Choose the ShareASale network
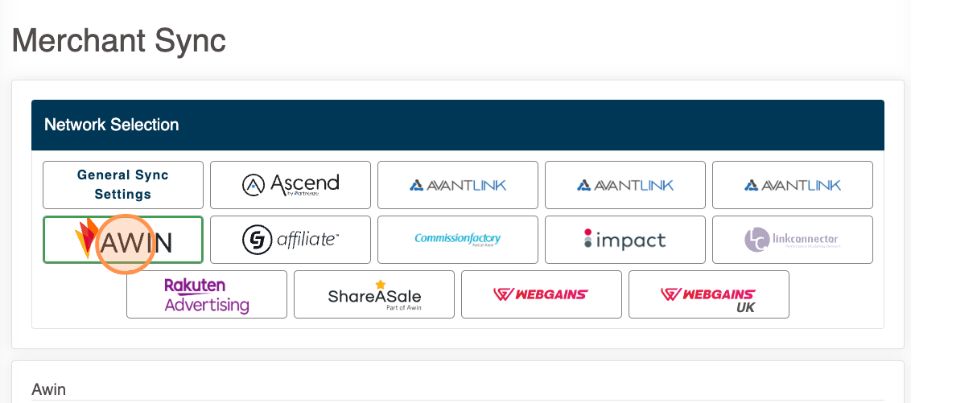The image size is (970, 403). click(x=374, y=295)
